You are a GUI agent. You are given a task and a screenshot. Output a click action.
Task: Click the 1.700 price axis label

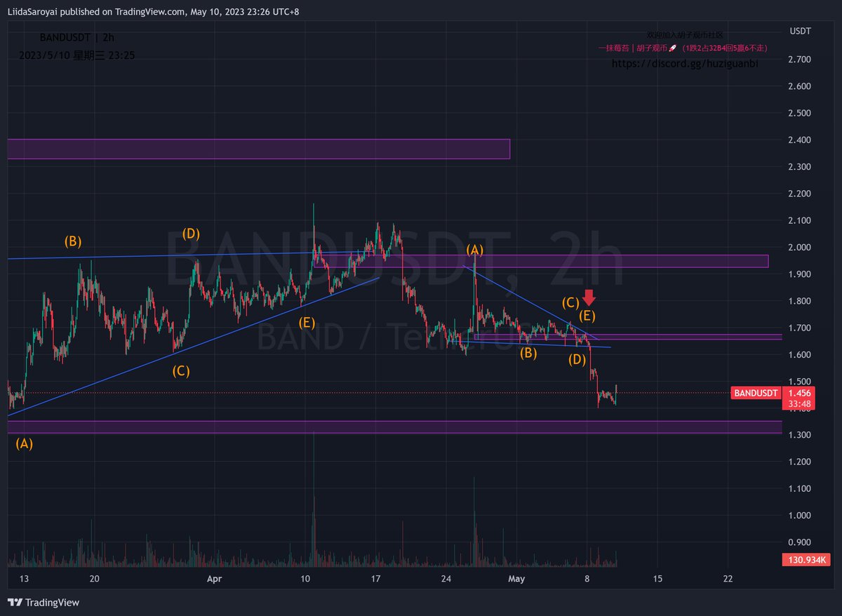[x=799, y=328]
